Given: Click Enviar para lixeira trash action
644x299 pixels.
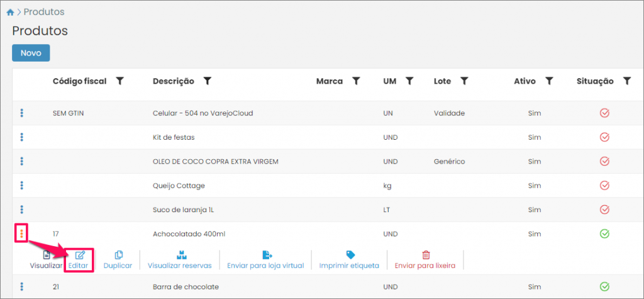Looking at the screenshot, I should point(425,259).
